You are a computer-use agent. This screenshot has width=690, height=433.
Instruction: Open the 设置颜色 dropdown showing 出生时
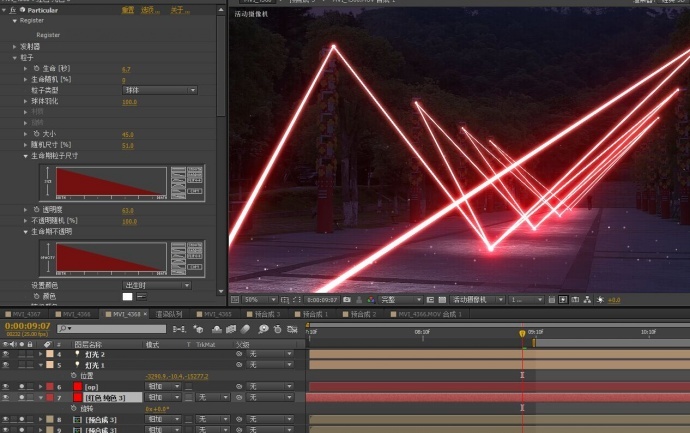click(158, 285)
